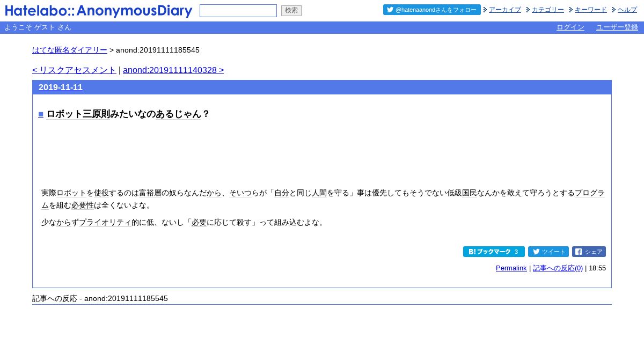Click the Facebook シェア button

[x=589, y=252]
